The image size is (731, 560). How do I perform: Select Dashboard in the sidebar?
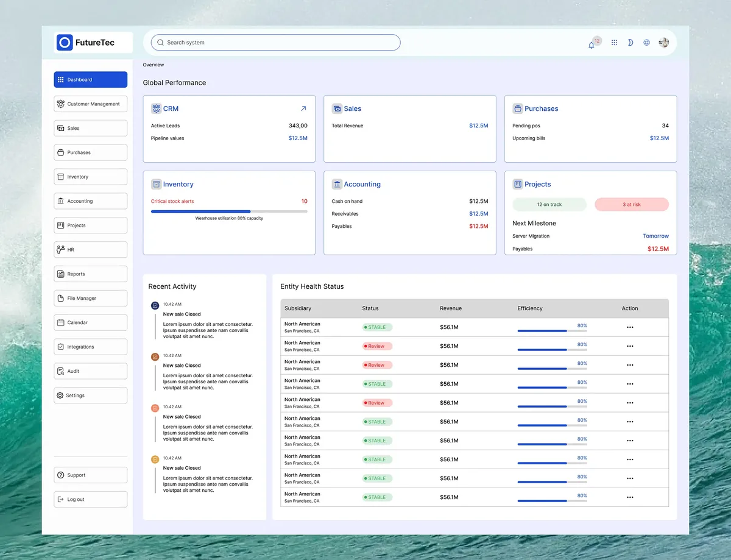(91, 80)
